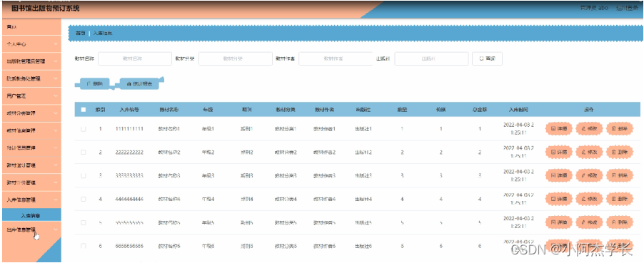Click the cell 4444444444
The width and height of the screenshot is (644, 263).
click(129, 199)
